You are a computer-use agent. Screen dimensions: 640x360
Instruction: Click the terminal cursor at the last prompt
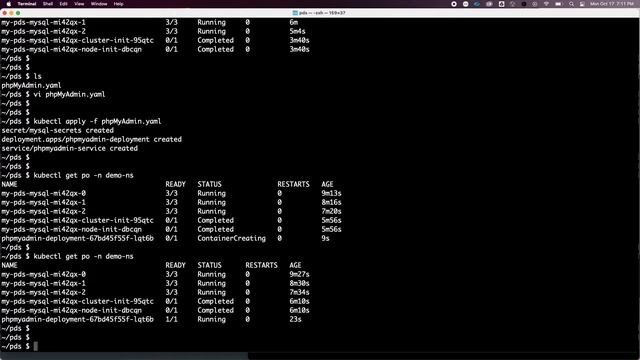[36, 346]
